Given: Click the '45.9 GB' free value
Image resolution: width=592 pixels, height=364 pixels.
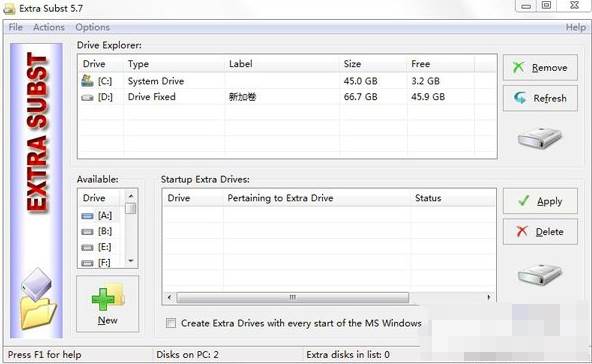Looking at the screenshot, I should (428, 97).
